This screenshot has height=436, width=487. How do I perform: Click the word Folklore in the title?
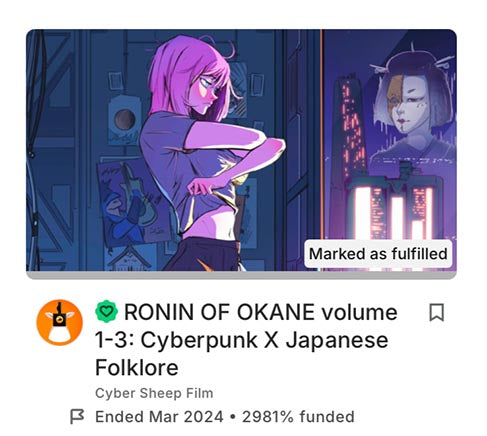coord(137,367)
